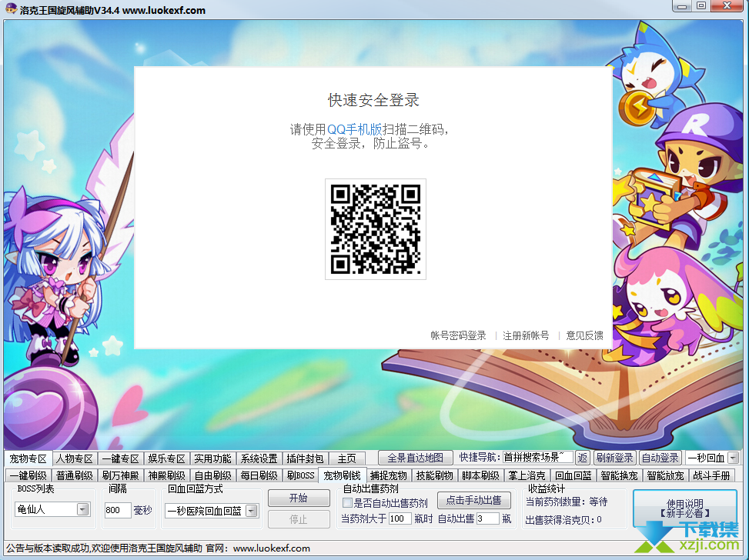Viewport: 749px width, 560px height.
Task: Open the 娱乐专区 tab
Action: click(x=167, y=458)
